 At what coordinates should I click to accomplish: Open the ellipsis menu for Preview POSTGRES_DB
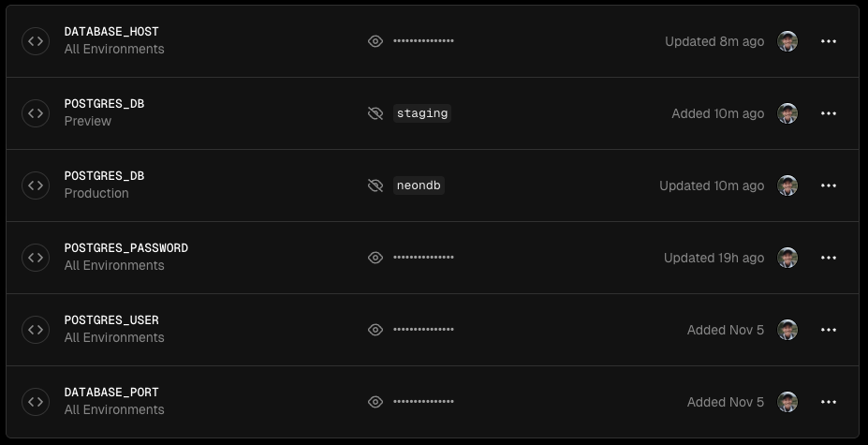[x=828, y=113]
